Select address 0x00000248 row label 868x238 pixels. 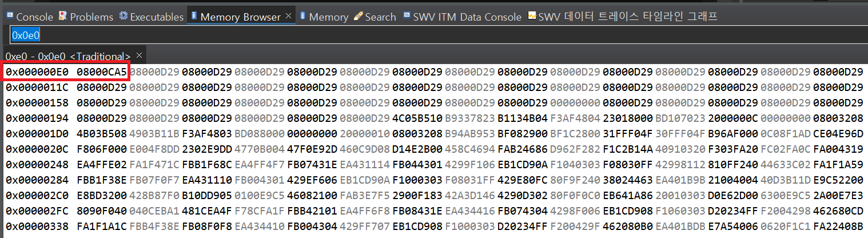tap(37, 165)
